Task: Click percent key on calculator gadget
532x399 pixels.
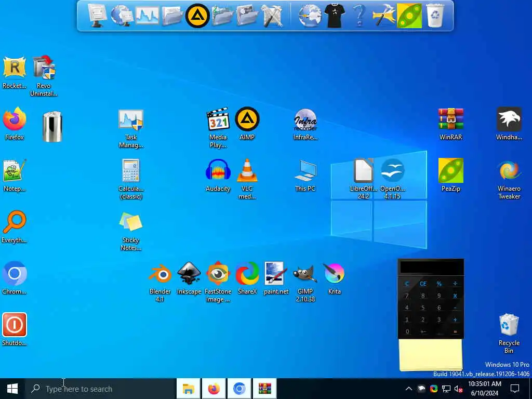Action: 439,284
